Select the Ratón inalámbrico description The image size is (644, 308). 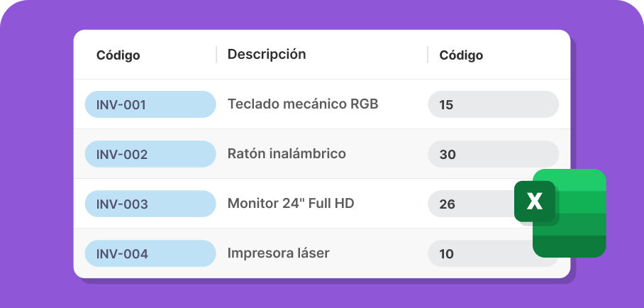pos(287,154)
